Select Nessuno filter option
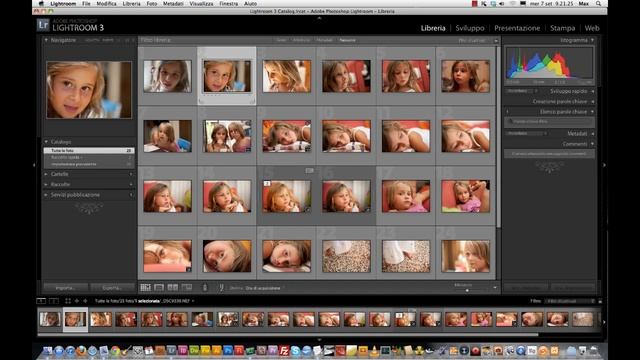Screen dimensions: 640x360 click(347, 40)
